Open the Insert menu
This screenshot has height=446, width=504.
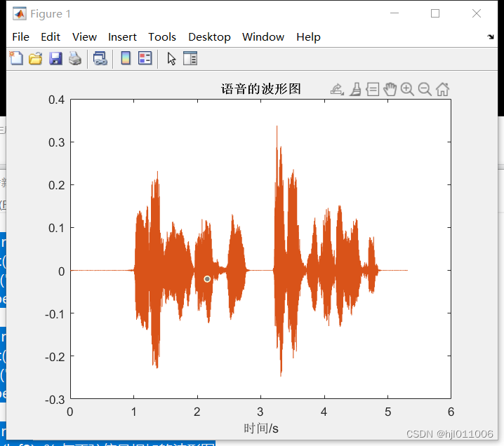click(x=122, y=37)
